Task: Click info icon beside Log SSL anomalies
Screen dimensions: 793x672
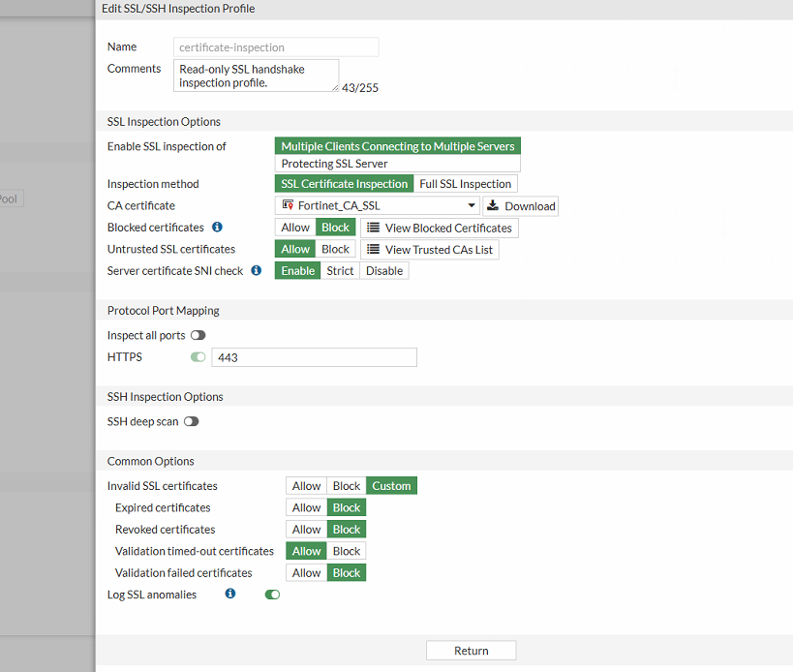Action: (230, 594)
